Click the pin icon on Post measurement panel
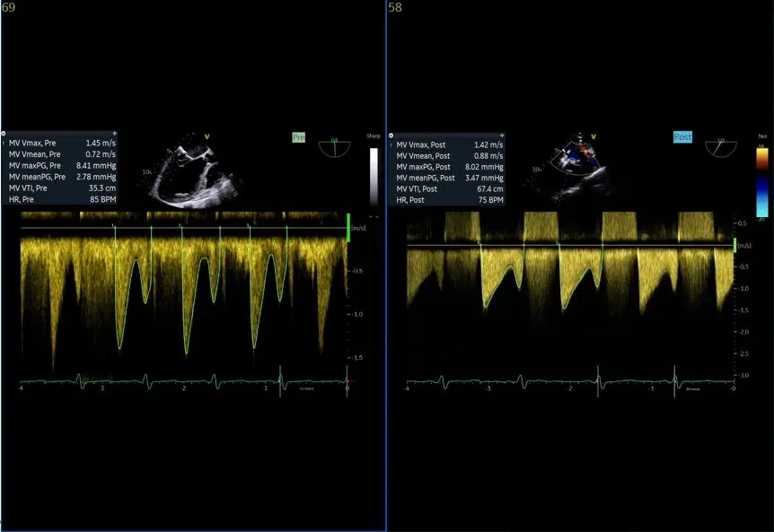 pyautogui.click(x=501, y=135)
